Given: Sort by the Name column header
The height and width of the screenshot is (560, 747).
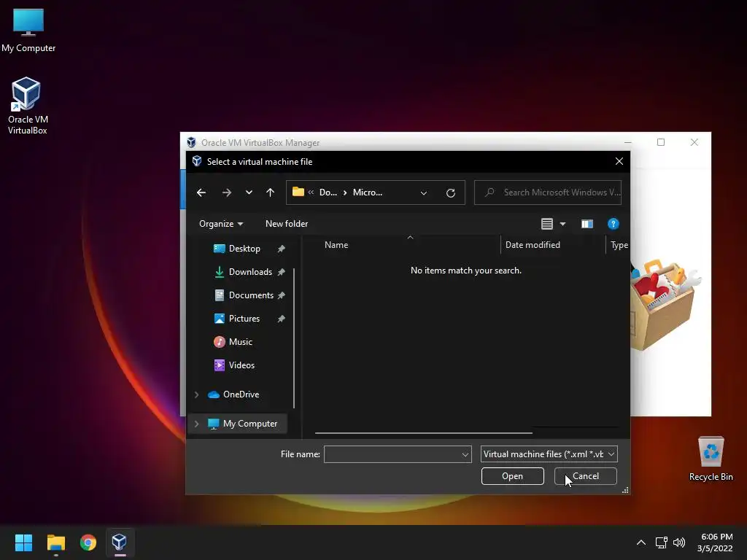Looking at the screenshot, I should (336, 245).
